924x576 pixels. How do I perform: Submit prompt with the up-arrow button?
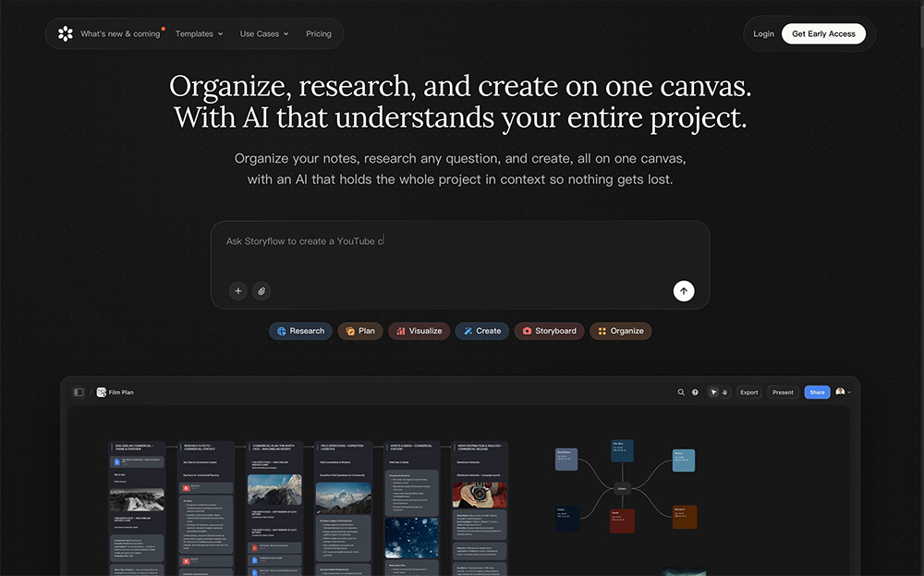(x=684, y=290)
